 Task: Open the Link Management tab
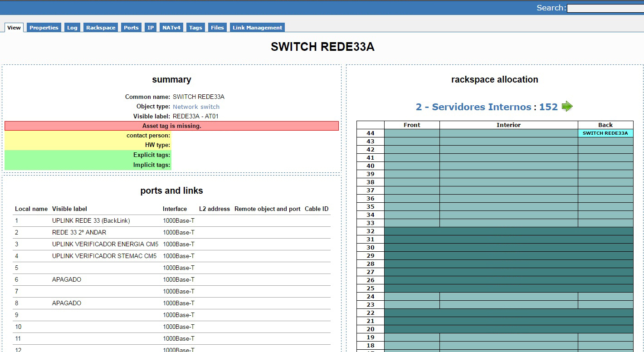point(257,28)
